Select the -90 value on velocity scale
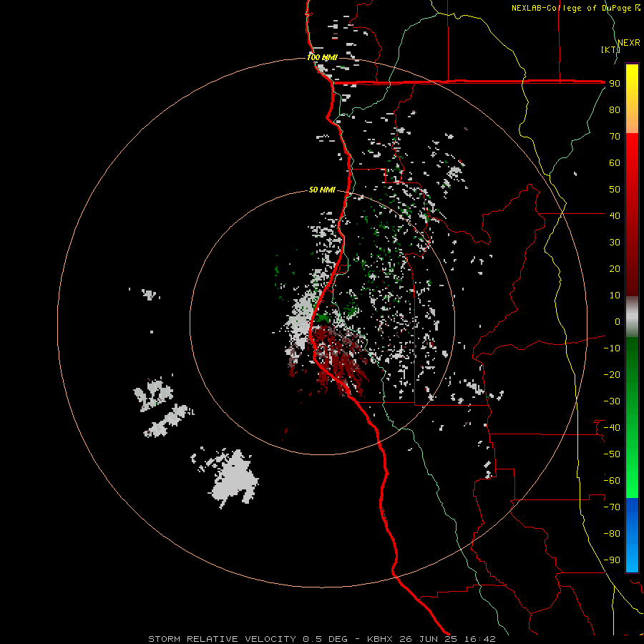This screenshot has height=644, width=644. click(612, 560)
